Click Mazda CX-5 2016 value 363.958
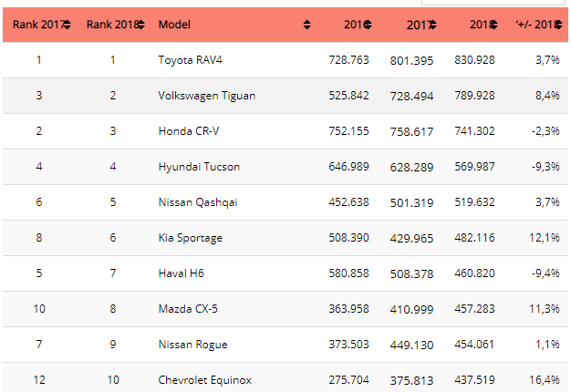 coord(348,309)
